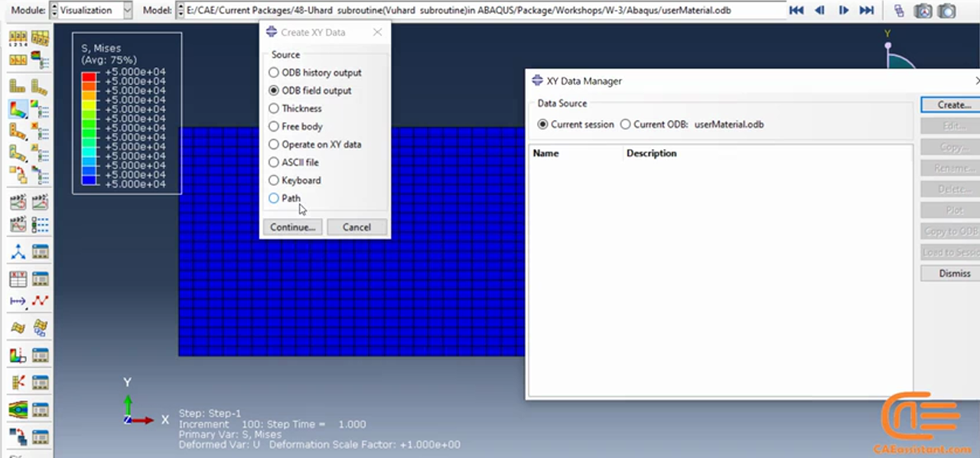Open Symbol Options icon
Screen dimensions: 980x458
tap(40, 131)
